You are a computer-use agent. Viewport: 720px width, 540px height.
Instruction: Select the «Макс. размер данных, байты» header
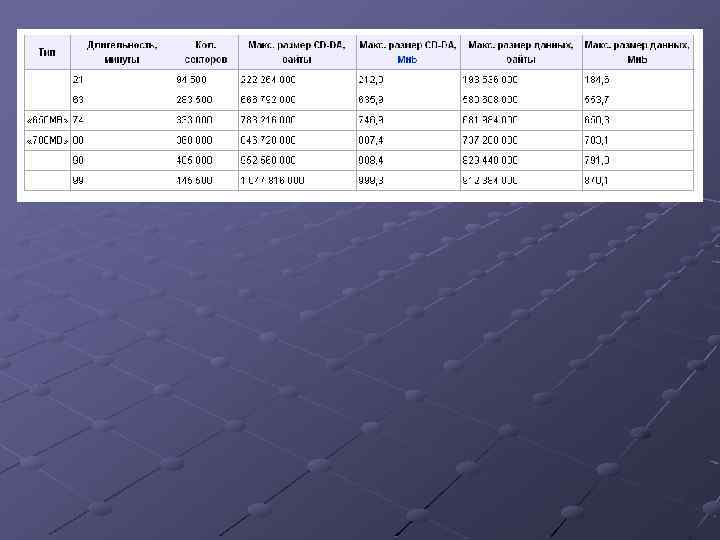click(521, 52)
